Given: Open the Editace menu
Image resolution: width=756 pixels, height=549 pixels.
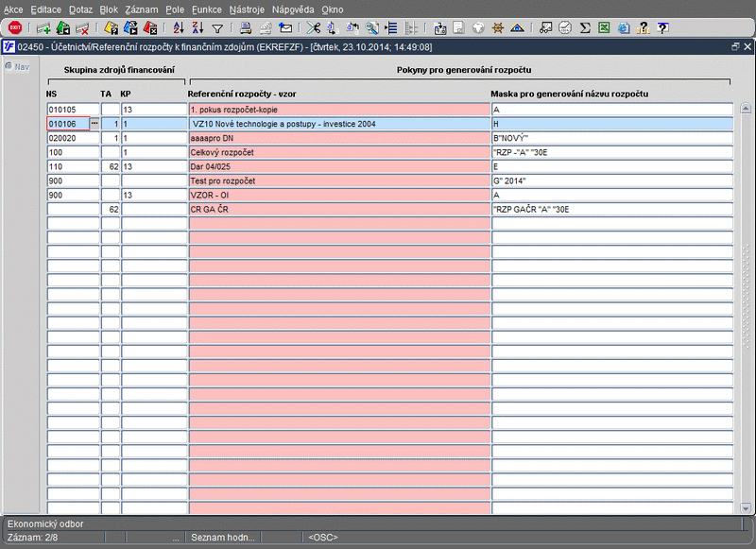Looking at the screenshot, I should [x=45, y=9].
